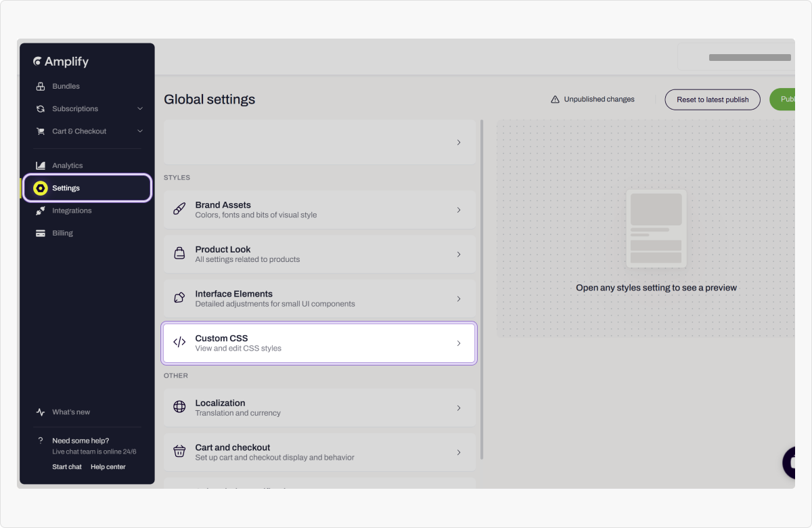Open What's new in the sidebar
Image resolution: width=812 pixels, height=528 pixels.
point(71,412)
